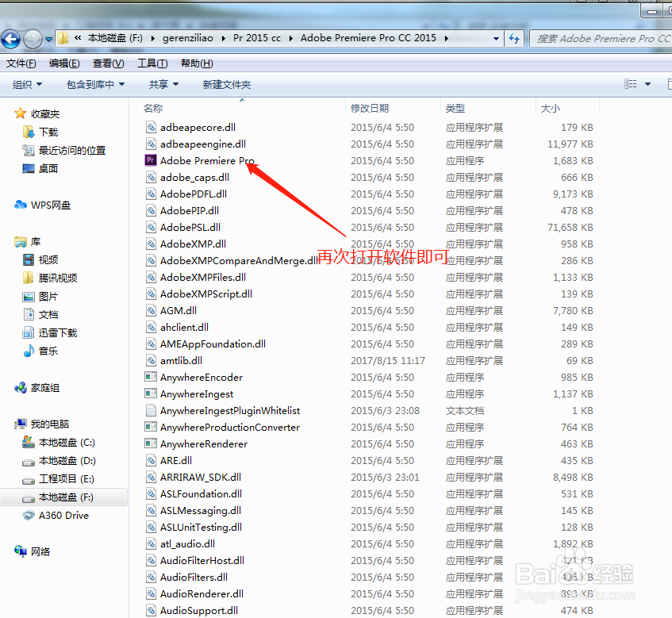Select the amtlib.dll file icon
The image size is (672, 618).
(151, 360)
